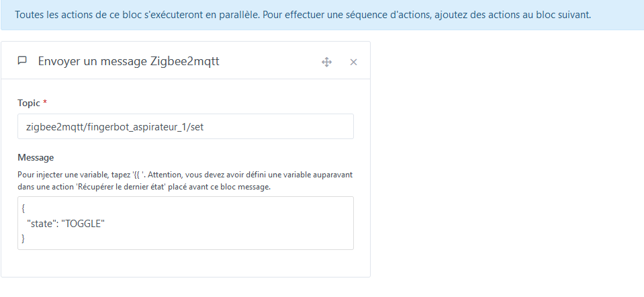Place cursor on the "TOGGLE" value
This screenshot has height=297, width=644.
(x=84, y=223)
